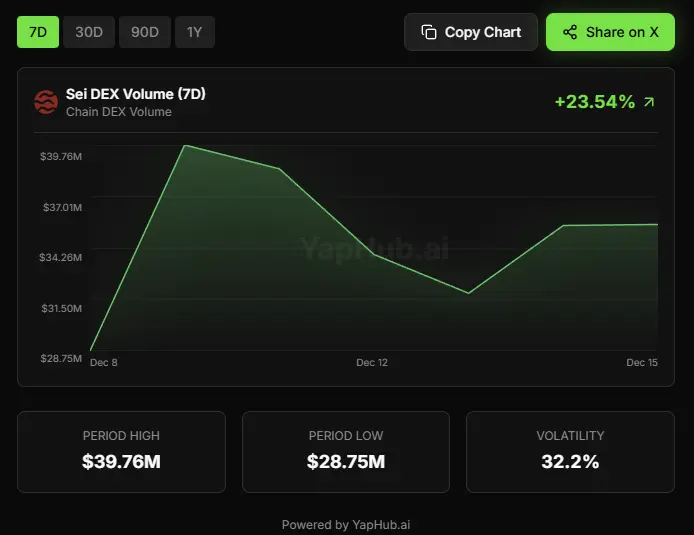Image resolution: width=694 pixels, height=535 pixels.
Task: Switch to the 30D time range
Action: click(89, 32)
